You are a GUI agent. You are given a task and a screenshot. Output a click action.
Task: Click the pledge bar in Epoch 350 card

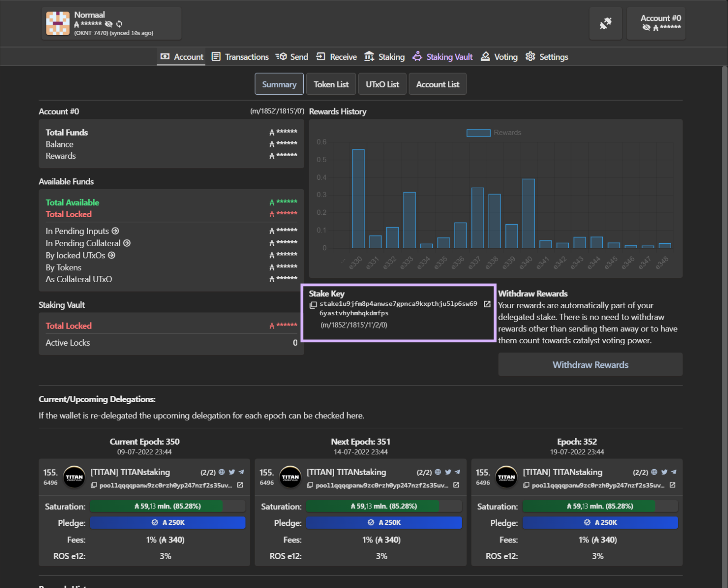click(x=168, y=523)
